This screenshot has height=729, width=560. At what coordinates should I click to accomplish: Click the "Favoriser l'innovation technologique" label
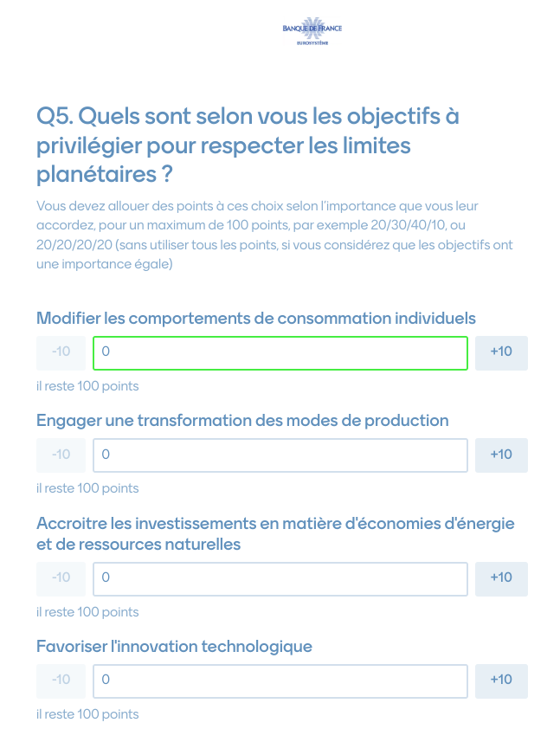click(174, 647)
